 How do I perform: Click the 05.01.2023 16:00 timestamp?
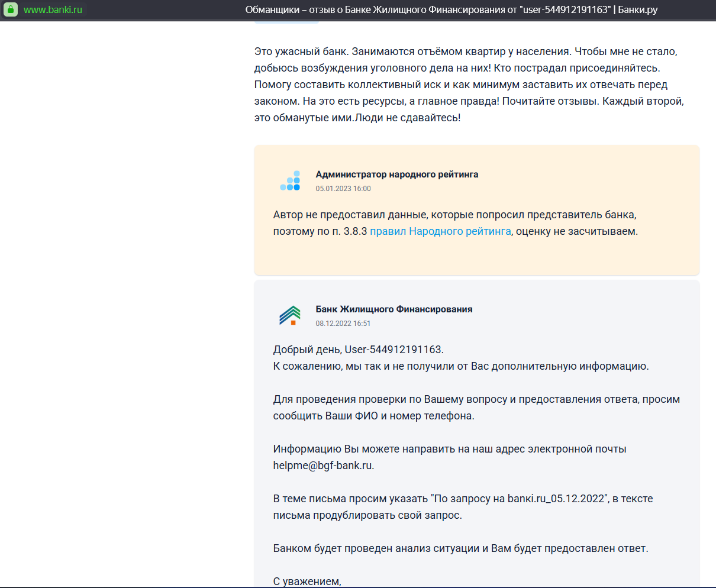(x=343, y=189)
